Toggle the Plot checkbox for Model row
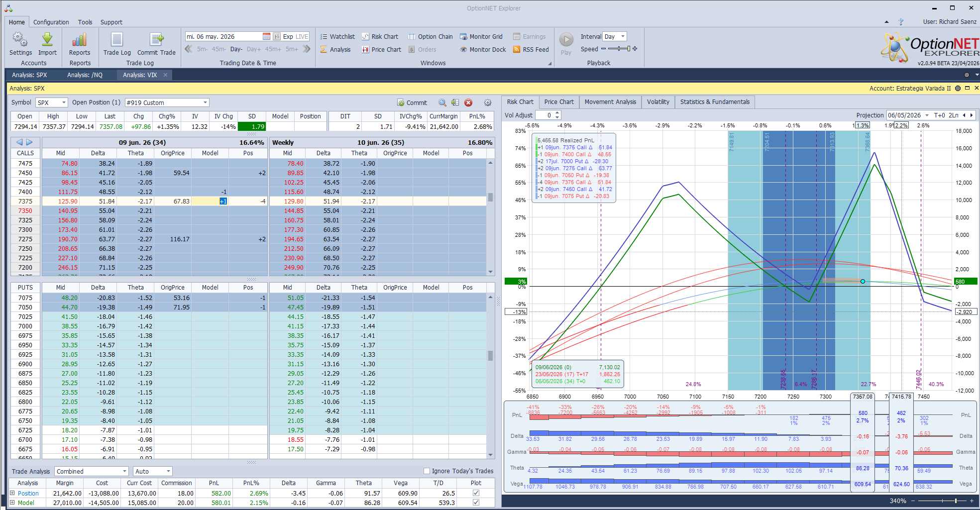Screen dimensions: 980x510 pyautogui.click(x=476, y=503)
